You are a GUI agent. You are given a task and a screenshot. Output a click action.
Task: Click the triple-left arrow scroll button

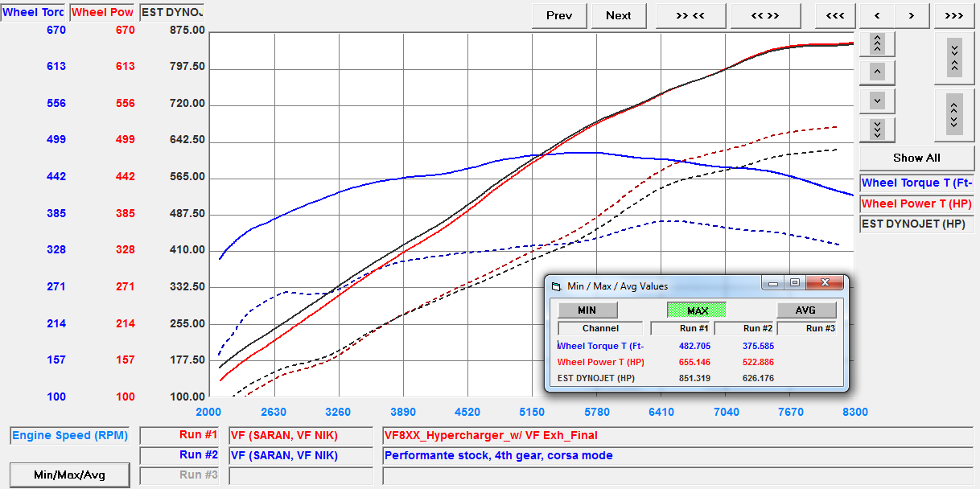(834, 15)
